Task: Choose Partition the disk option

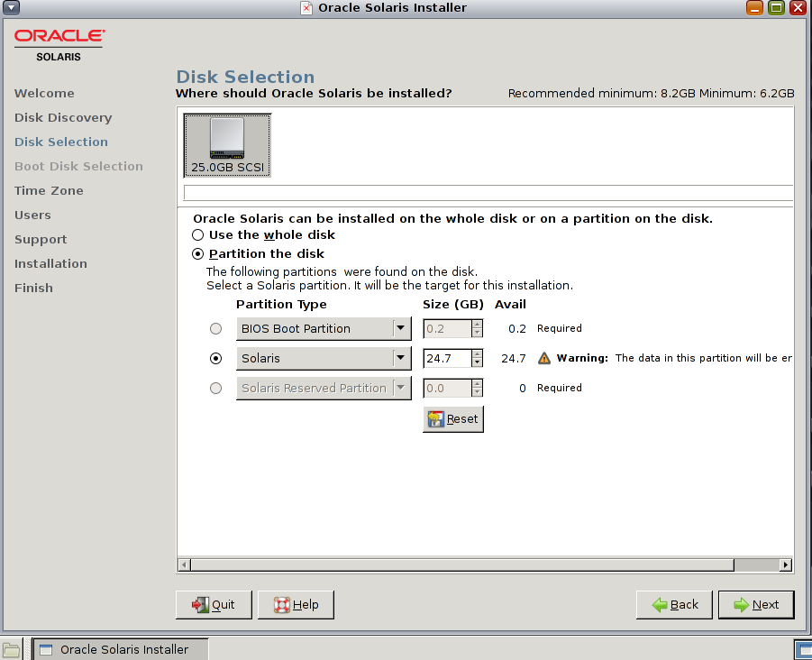Action: 197,254
